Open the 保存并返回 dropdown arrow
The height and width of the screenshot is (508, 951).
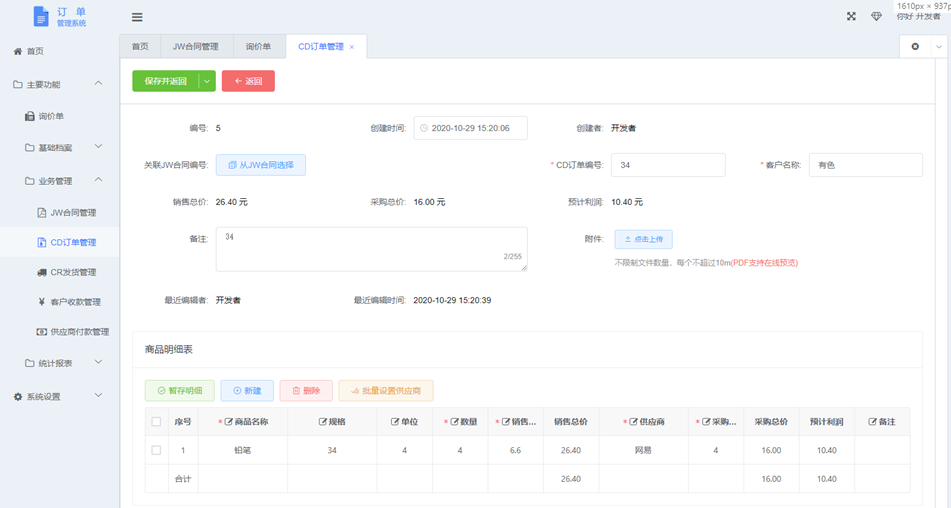tap(207, 81)
